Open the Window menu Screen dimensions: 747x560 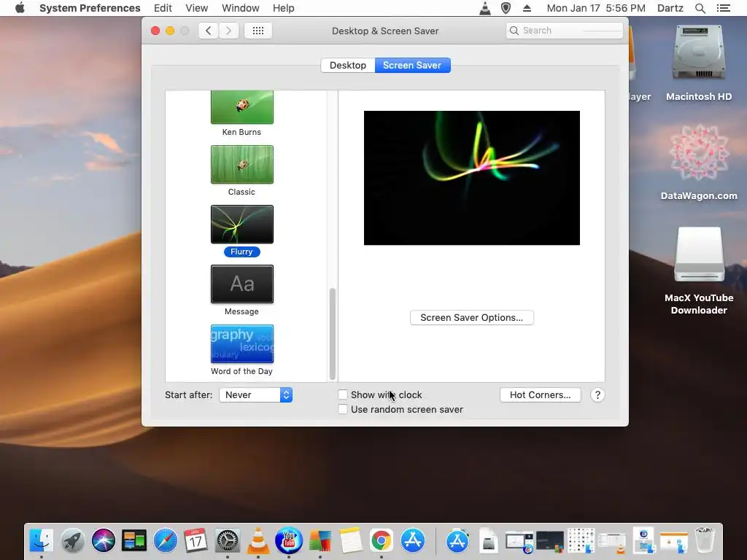point(241,8)
